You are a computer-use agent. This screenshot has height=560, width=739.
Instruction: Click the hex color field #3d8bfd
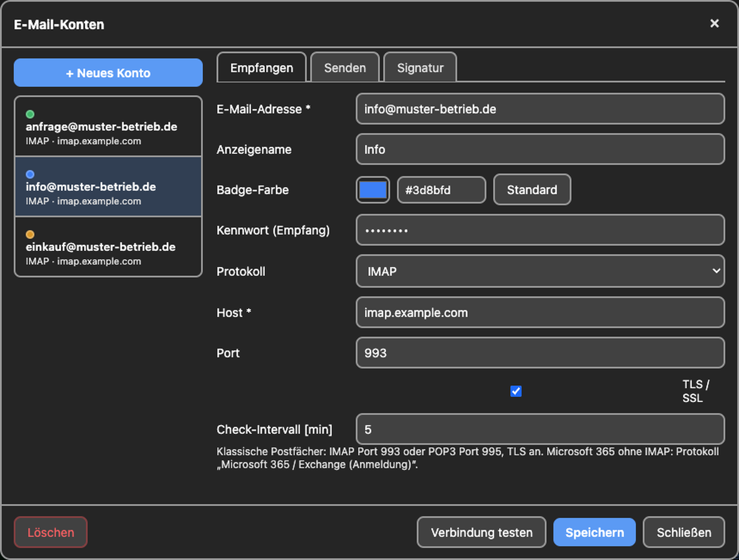441,189
